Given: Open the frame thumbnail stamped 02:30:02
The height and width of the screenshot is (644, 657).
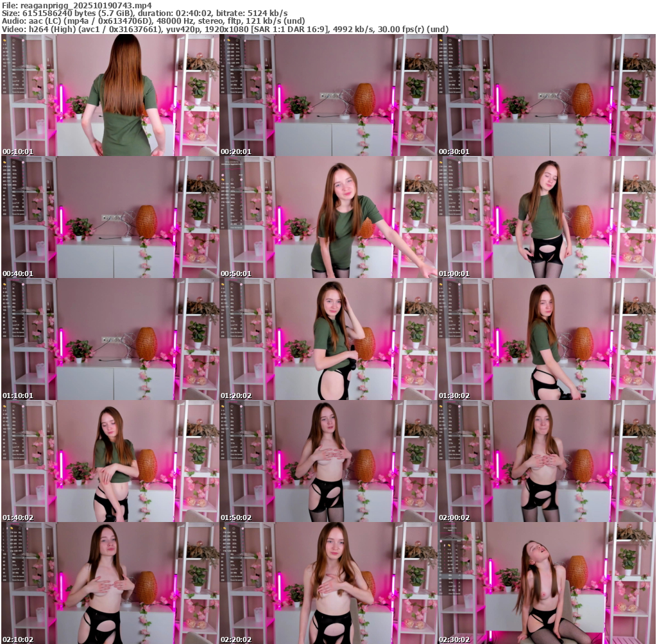Looking at the screenshot, I should click(x=547, y=583).
